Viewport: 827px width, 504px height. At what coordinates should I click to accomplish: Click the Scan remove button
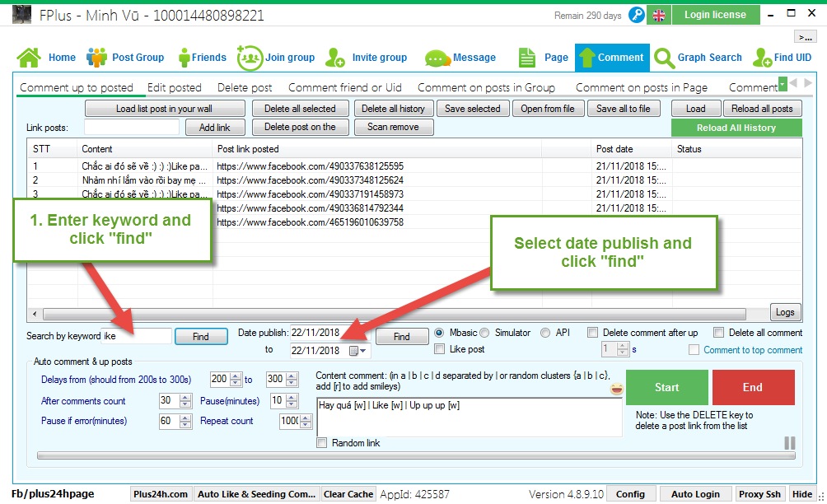[x=394, y=127]
